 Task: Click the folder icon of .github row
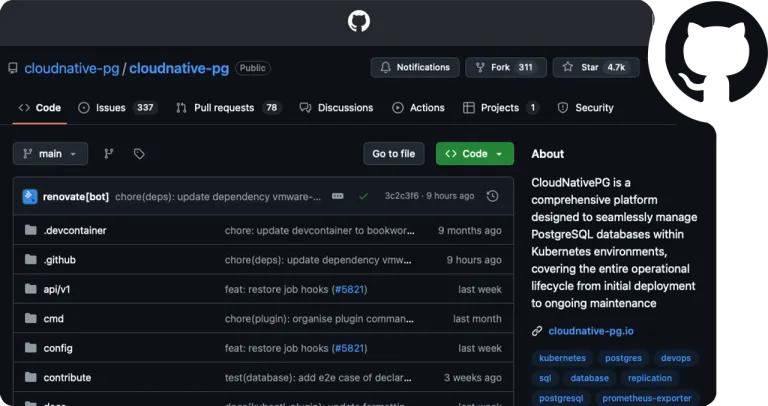pyautogui.click(x=31, y=259)
